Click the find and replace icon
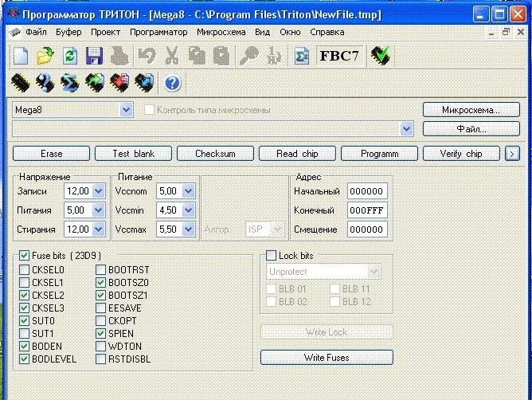 coord(273,56)
